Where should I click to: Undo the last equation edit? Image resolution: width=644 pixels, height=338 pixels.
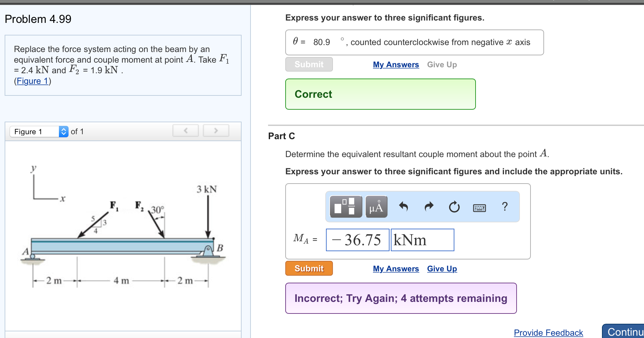tap(403, 207)
